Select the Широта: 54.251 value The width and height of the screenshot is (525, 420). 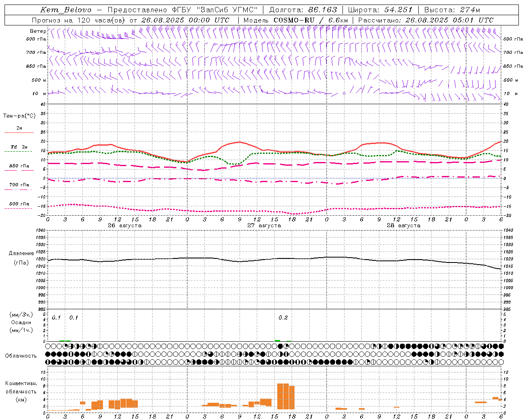tap(380, 10)
